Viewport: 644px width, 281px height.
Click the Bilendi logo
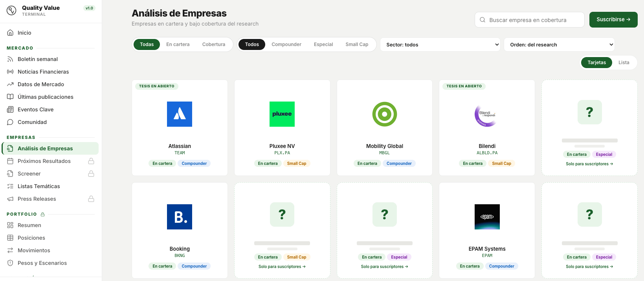click(487, 114)
